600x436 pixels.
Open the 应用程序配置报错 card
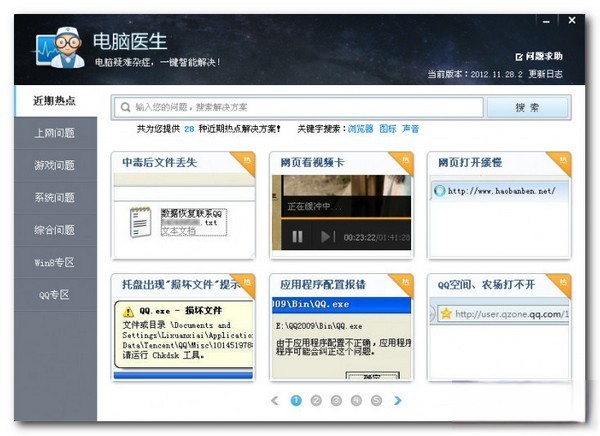click(341, 327)
